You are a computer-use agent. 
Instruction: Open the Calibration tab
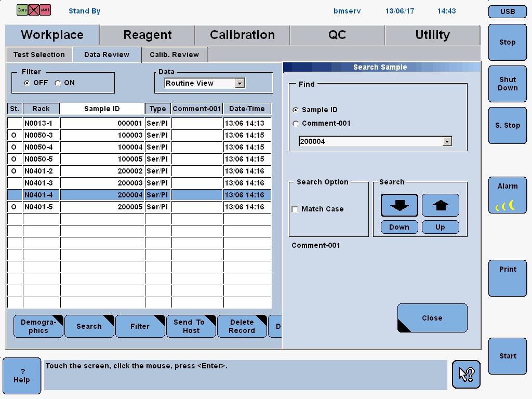click(x=242, y=35)
